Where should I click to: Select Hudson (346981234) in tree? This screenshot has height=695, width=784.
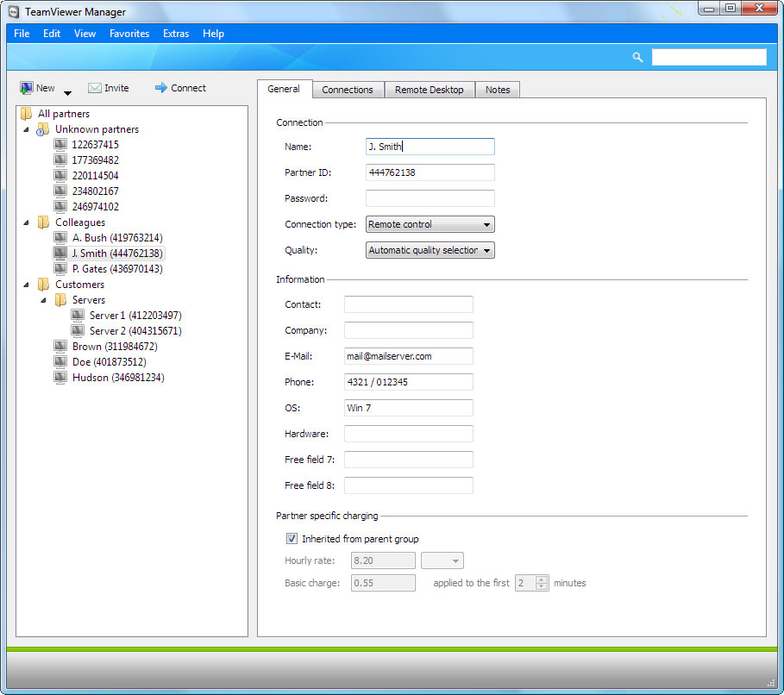(118, 378)
